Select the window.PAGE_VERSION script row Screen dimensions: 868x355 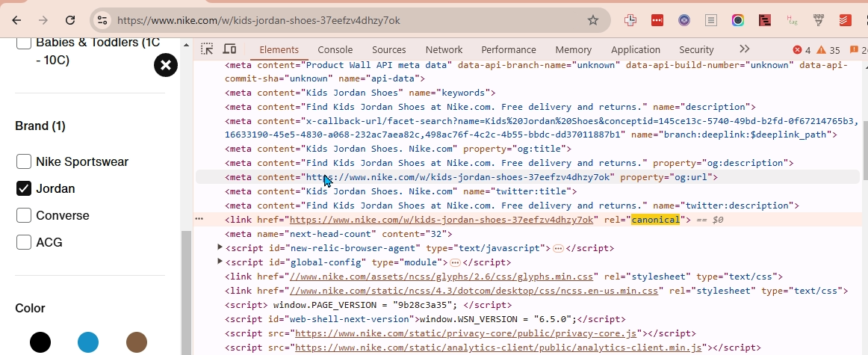[368, 305]
